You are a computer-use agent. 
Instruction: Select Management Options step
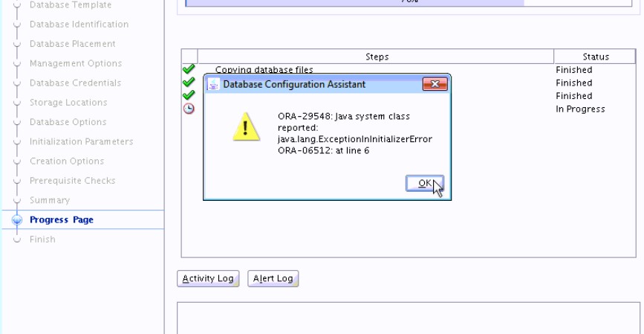[76, 63]
